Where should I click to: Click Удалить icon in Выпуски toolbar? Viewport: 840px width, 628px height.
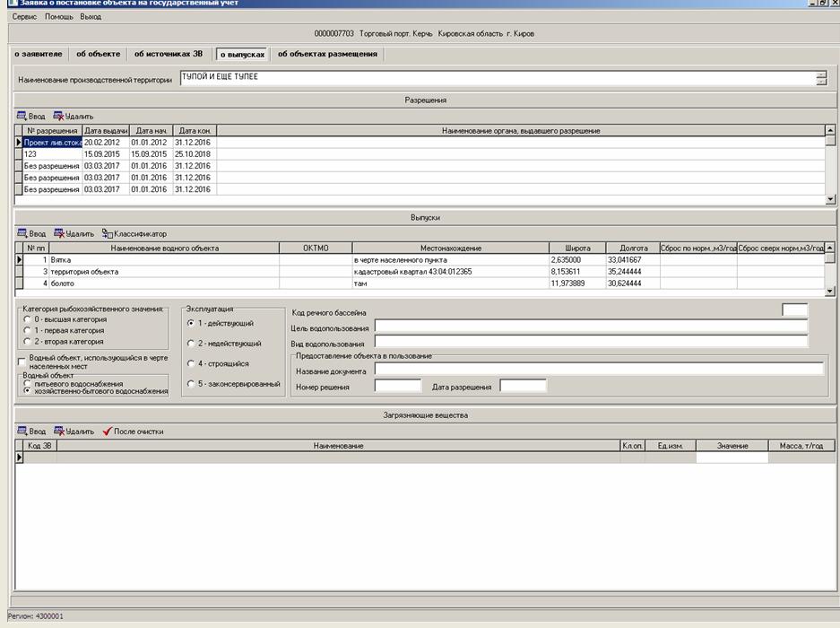tap(59, 233)
